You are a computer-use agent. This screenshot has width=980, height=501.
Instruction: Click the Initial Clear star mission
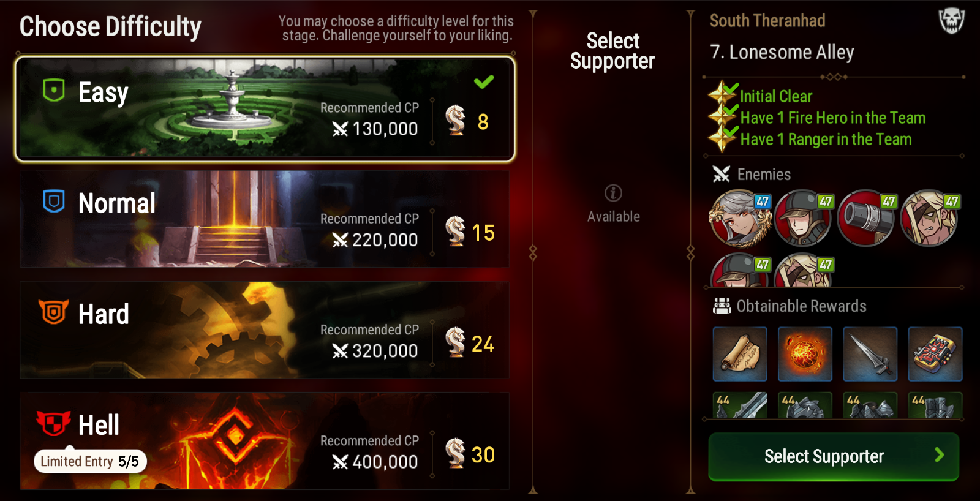(x=722, y=96)
